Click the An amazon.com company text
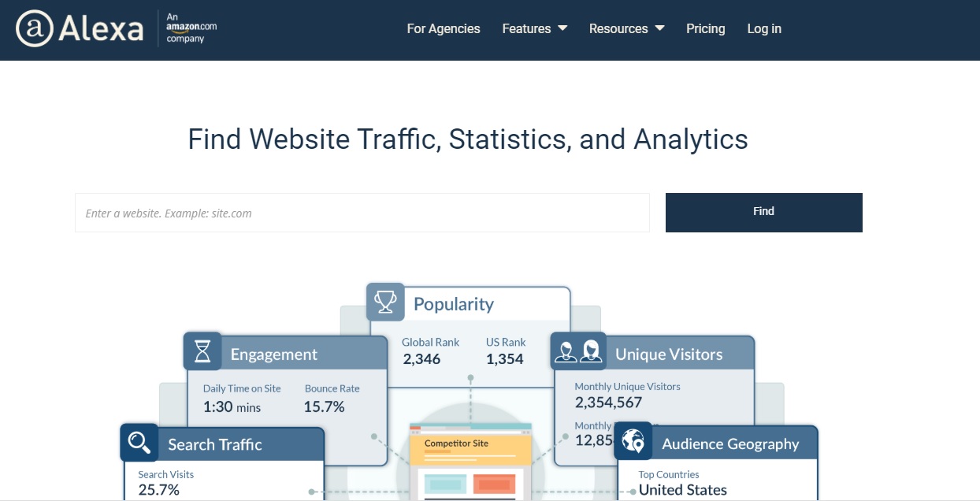980x501 pixels. point(191,28)
